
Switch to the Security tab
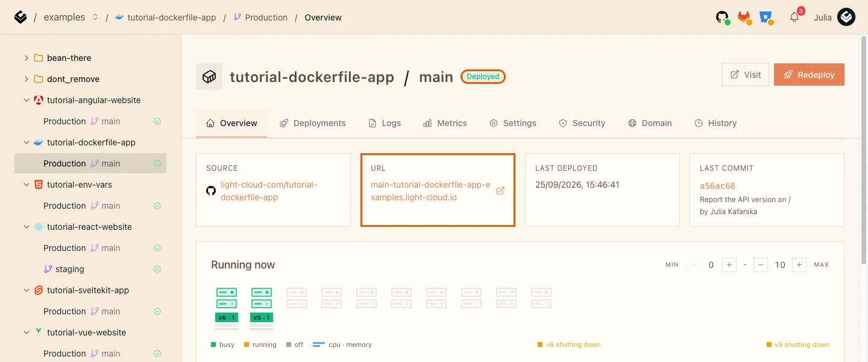(x=582, y=123)
